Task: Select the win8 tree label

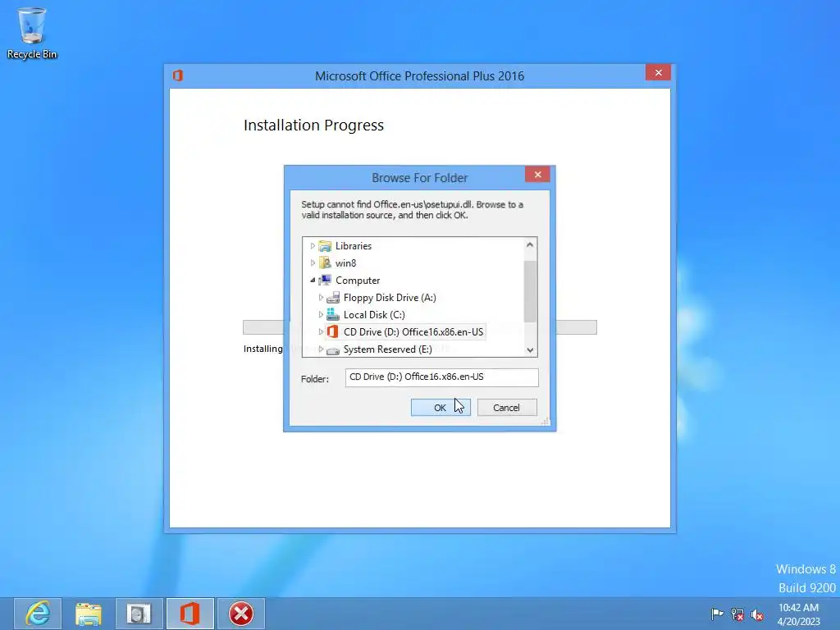Action: coord(345,263)
